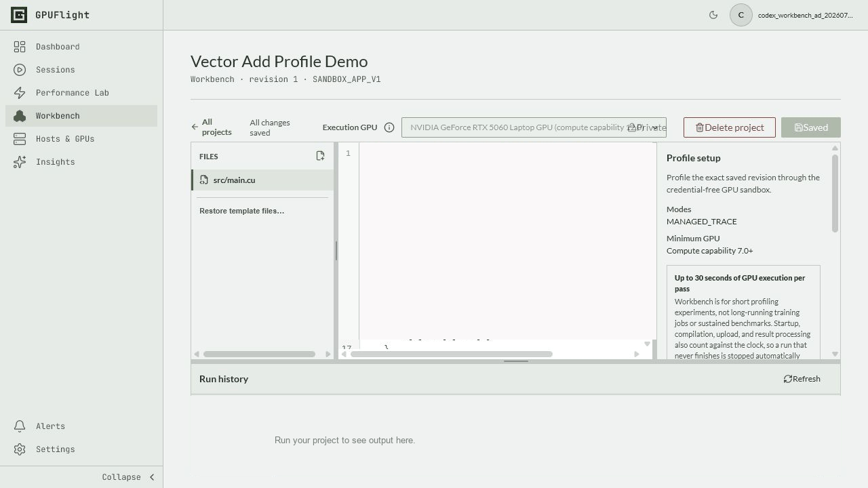Go to Performance Lab
The height and width of the screenshot is (488, 868).
point(81,93)
